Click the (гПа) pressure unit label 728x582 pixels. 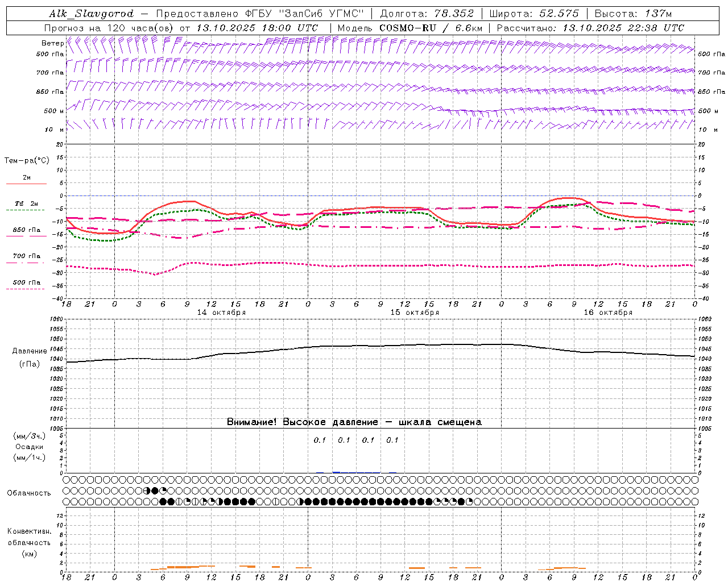(29, 364)
